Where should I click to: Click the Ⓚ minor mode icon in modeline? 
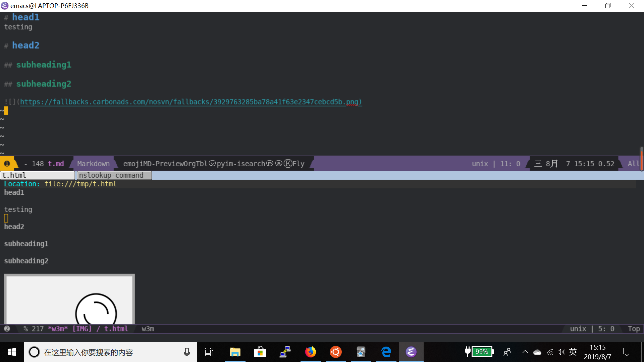288,164
